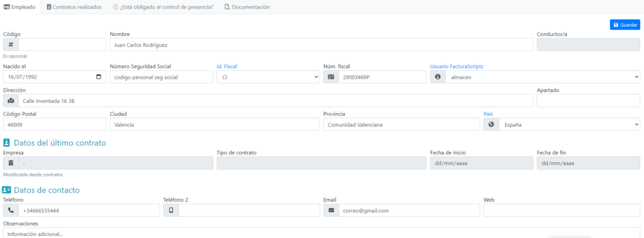Screen dimensions: 644x238
Task: Click the calendar icon in Nacido el field
Action: (98, 77)
